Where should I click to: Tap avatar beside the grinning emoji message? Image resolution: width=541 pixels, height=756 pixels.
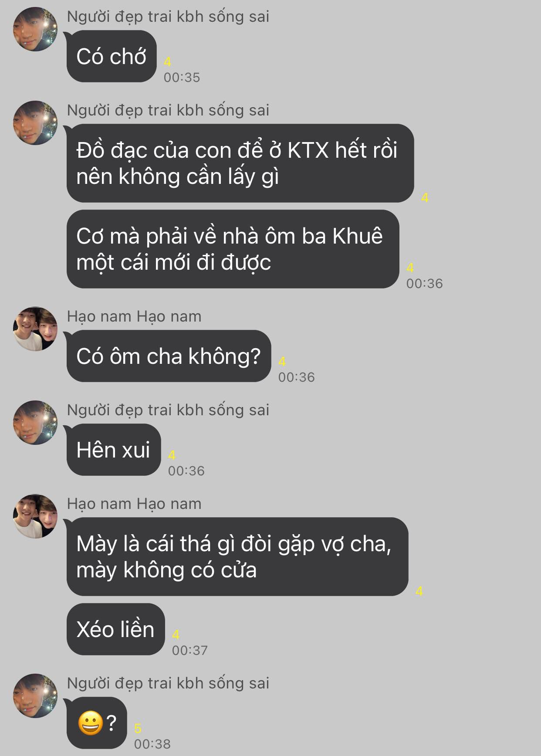[x=35, y=696]
